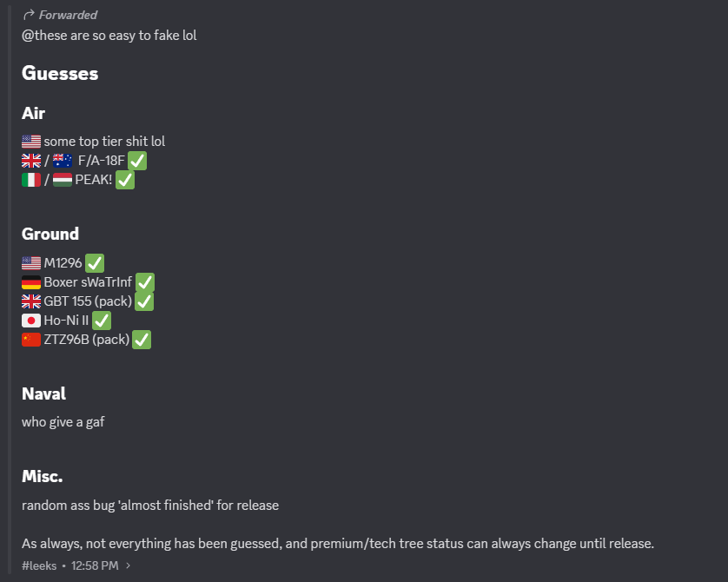Click the check mark after ZTZ96B (pack)
The width and height of the screenshot is (728, 582).
142,340
